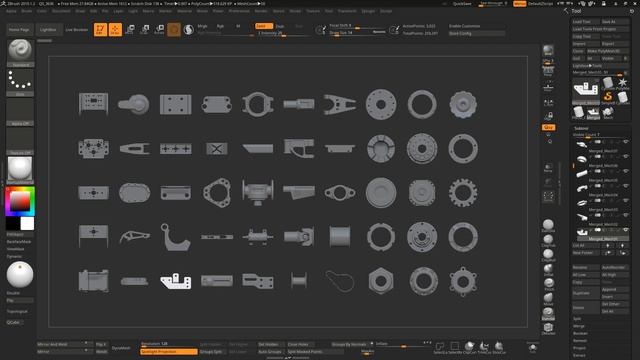Expand the Split section
Viewport: 640px width, 360px height.
point(577,319)
